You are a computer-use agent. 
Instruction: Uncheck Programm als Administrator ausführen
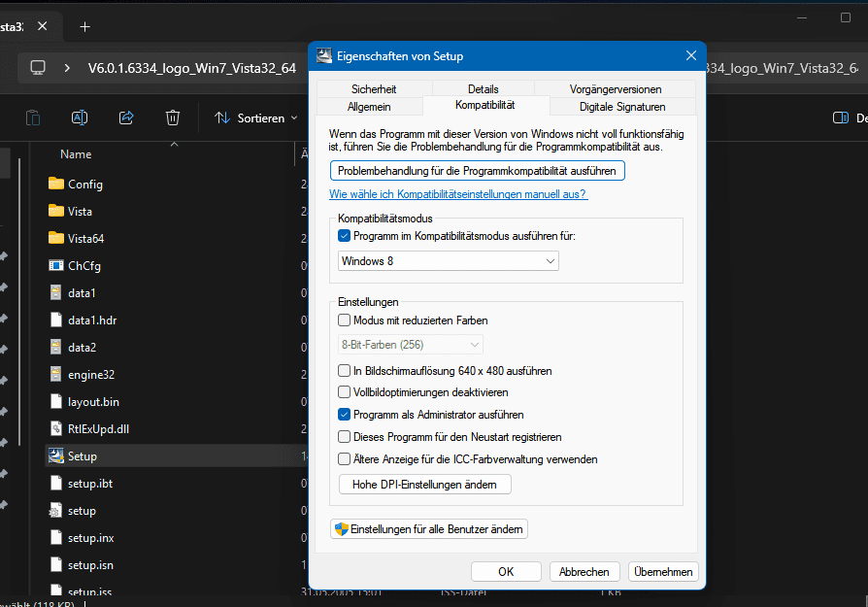tap(344, 415)
